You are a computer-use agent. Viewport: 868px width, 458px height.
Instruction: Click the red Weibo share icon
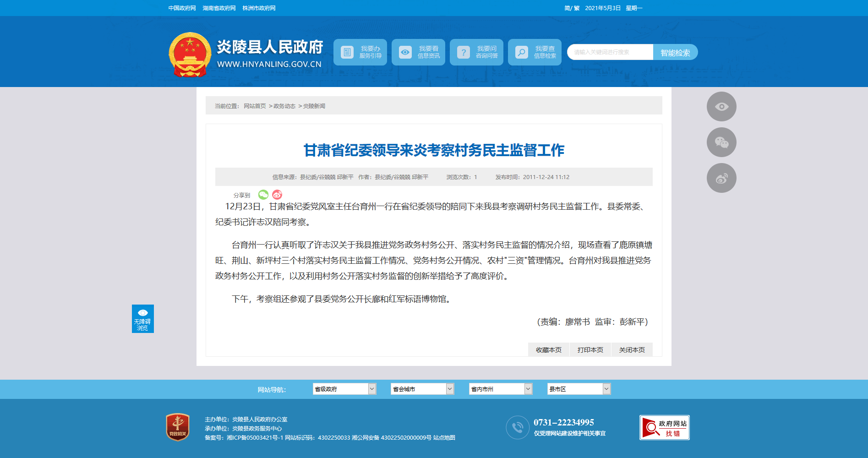pyautogui.click(x=277, y=195)
